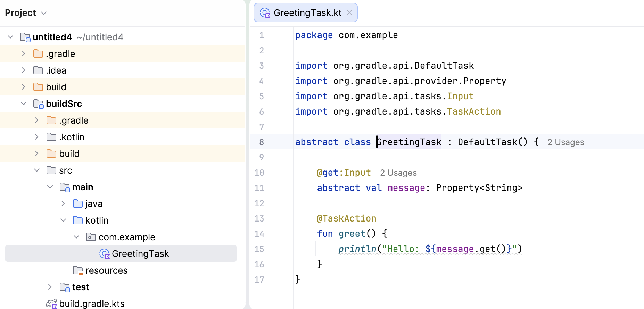Expand the top-level build folder

point(24,87)
